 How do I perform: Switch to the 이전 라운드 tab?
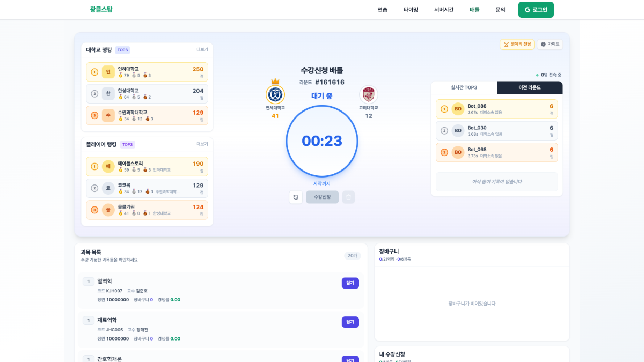tap(530, 88)
